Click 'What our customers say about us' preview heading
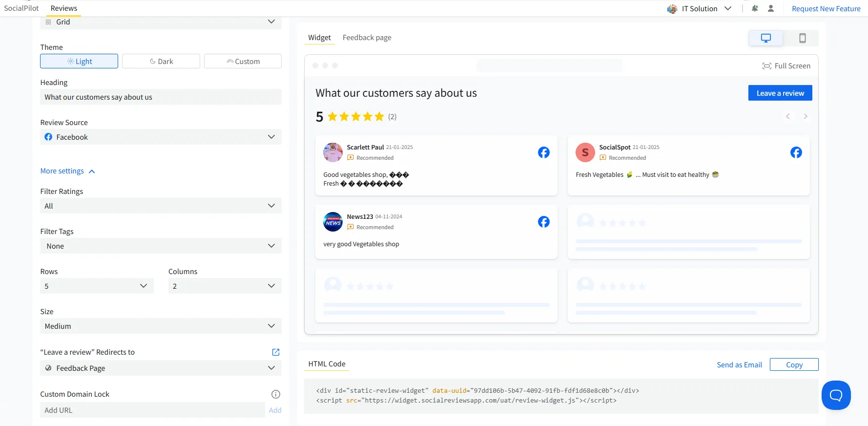The image size is (868, 426). tap(396, 93)
